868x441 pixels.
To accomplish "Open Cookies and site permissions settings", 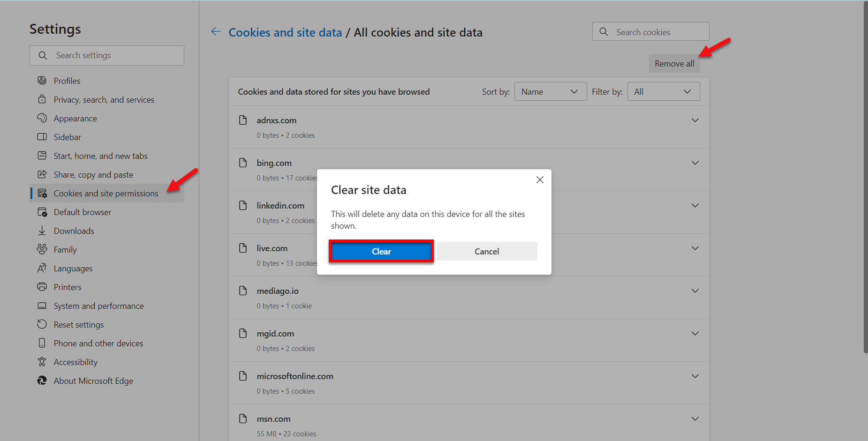I will (106, 194).
